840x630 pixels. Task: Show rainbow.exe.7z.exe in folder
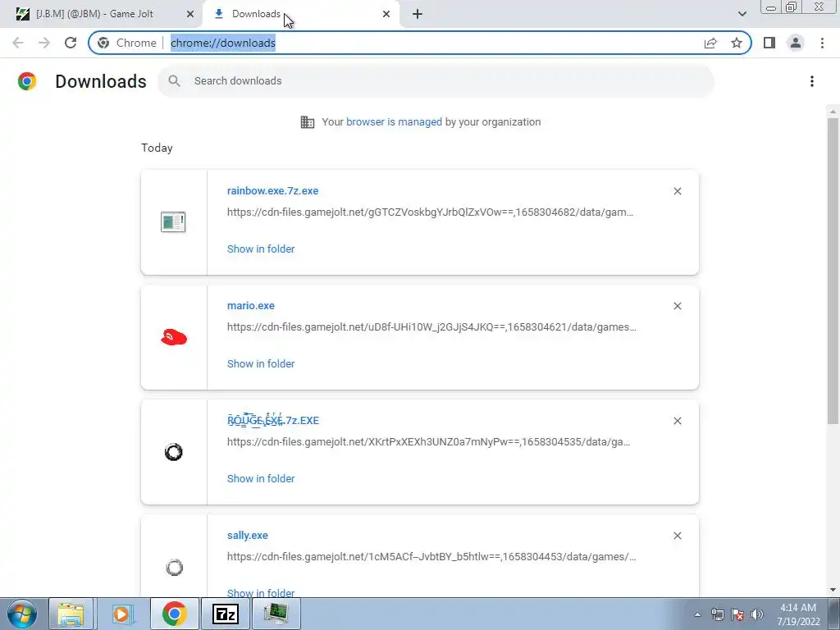click(x=261, y=249)
